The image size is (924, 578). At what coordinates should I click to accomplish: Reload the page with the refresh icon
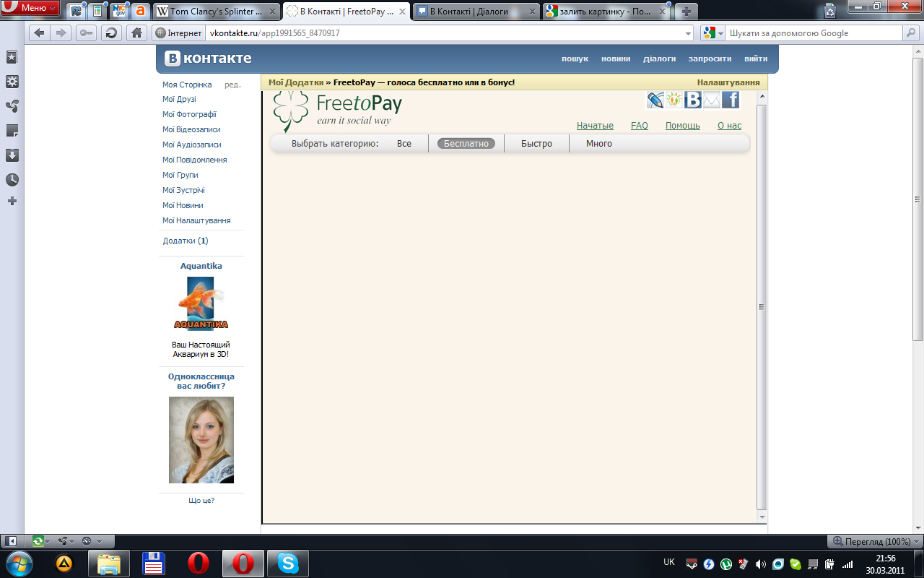(111, 33)
